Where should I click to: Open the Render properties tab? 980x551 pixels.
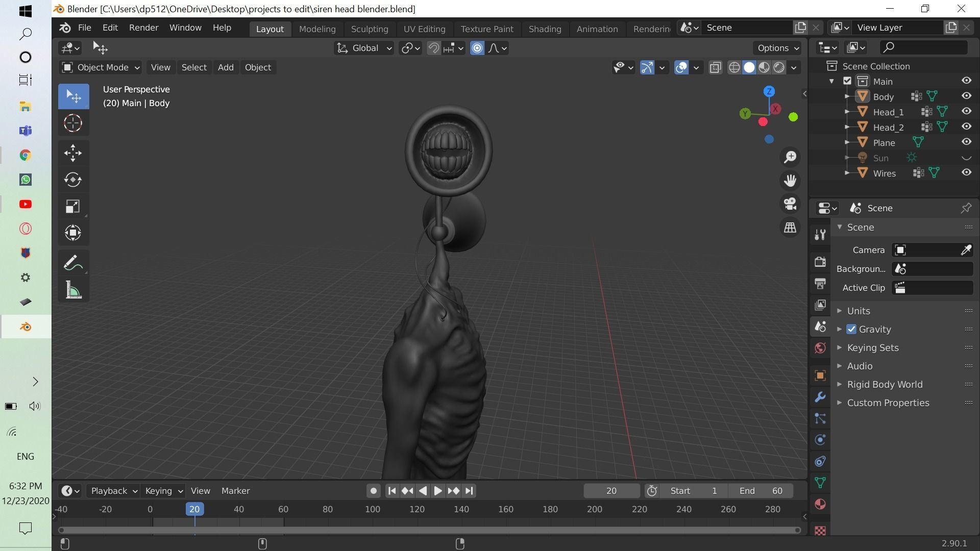[x=820, y=262]
